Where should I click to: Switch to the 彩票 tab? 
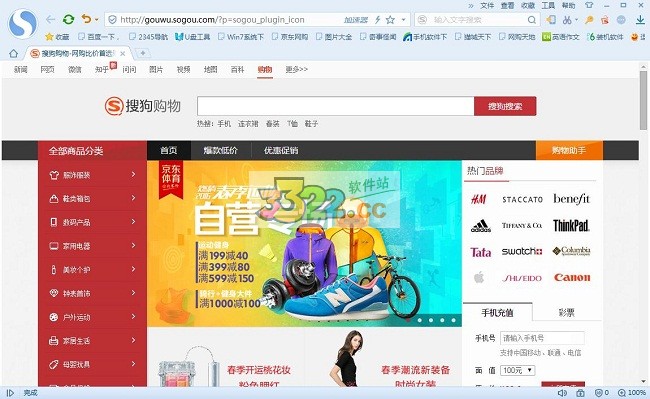click(x=566, y=312)
